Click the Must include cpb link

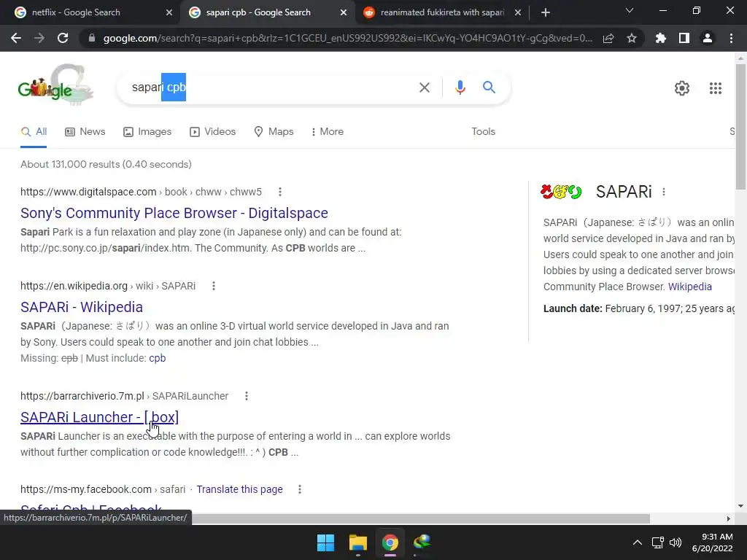click(158, 358)
